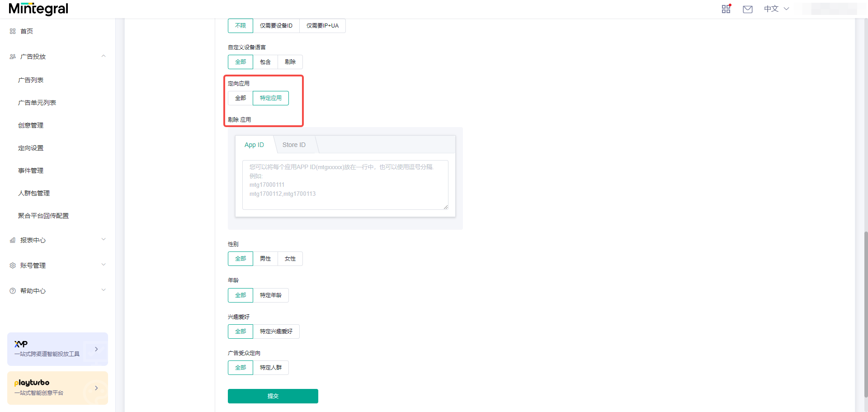Click the 报表中心 chart icon

click(x=12, y=240)
